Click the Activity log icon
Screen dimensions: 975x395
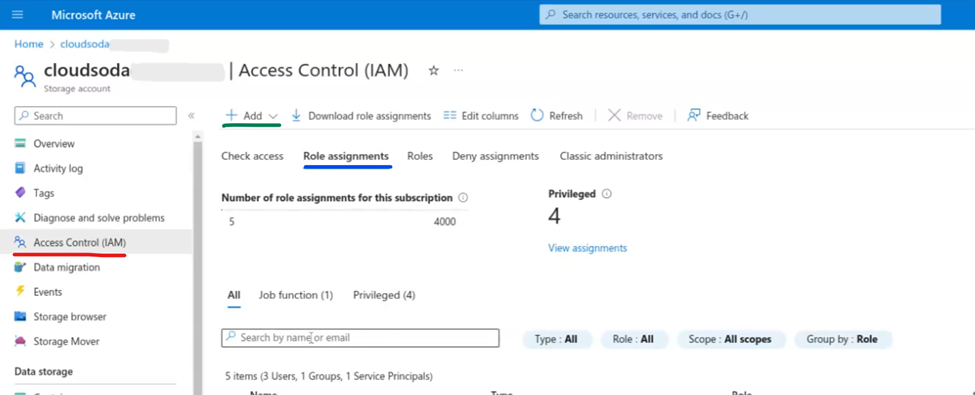[x=21, y=169]
